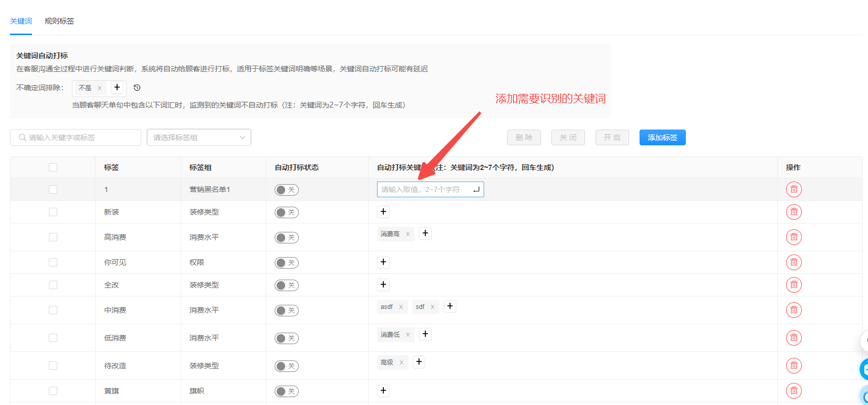This screenshot has height=405, width=868.
Task: Click trash icon for 待改造 row
Action: point(793,366)
